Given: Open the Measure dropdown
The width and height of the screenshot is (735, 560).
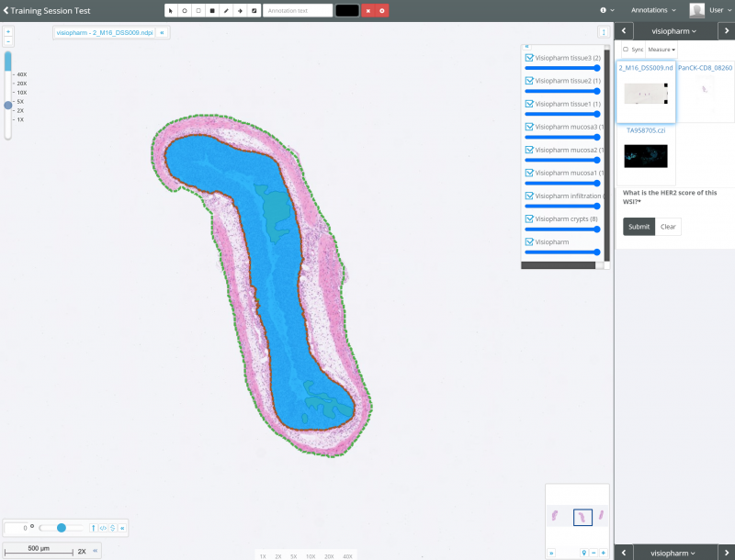Looking at the screenshot, I should point(661,49).
